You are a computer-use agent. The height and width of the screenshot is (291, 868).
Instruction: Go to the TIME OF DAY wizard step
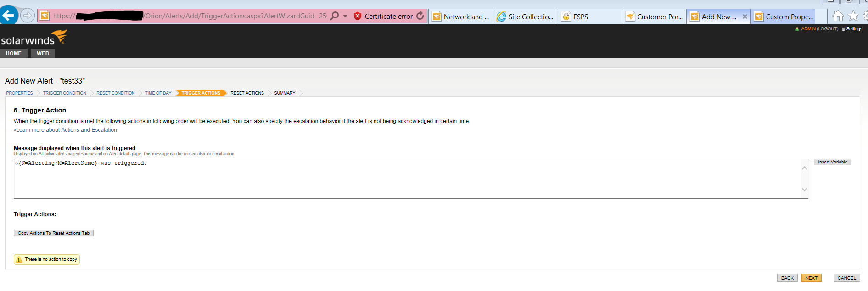pyautogui.click(x=158, y=93)
